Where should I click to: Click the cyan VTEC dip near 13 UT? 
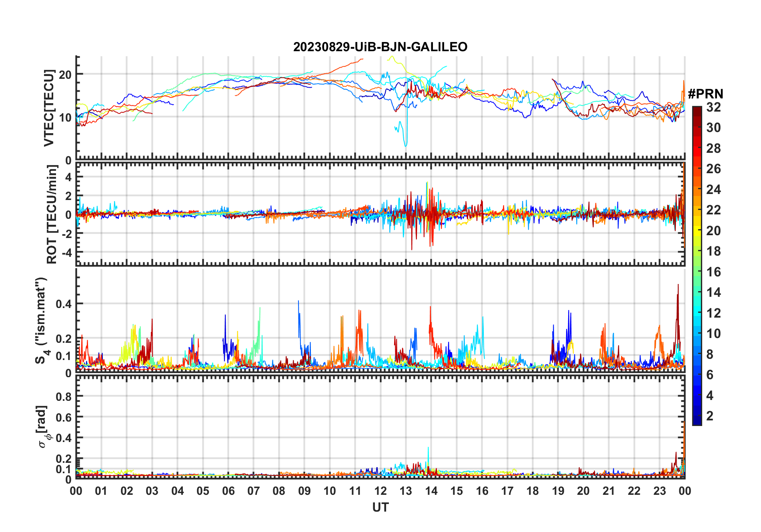[x=406, y=142]
